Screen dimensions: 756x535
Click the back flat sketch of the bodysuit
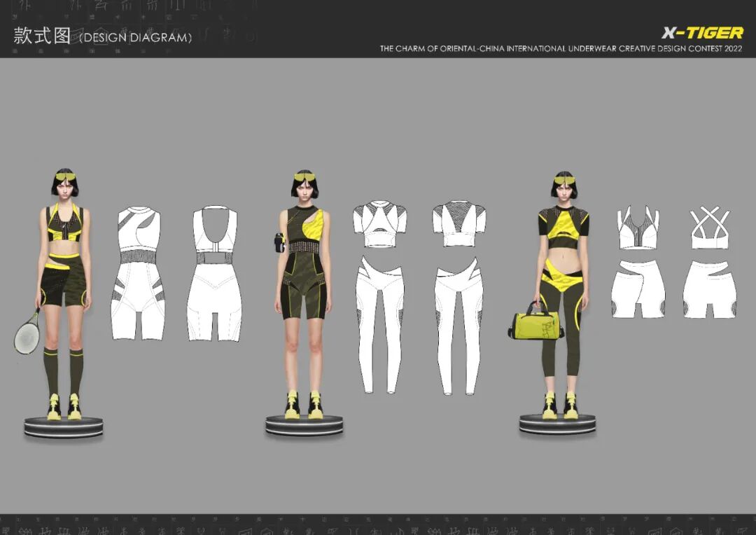pos(215,273)
